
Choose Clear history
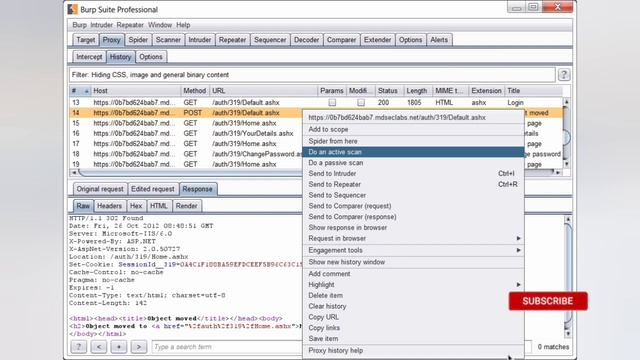click(x=413, y=306)
